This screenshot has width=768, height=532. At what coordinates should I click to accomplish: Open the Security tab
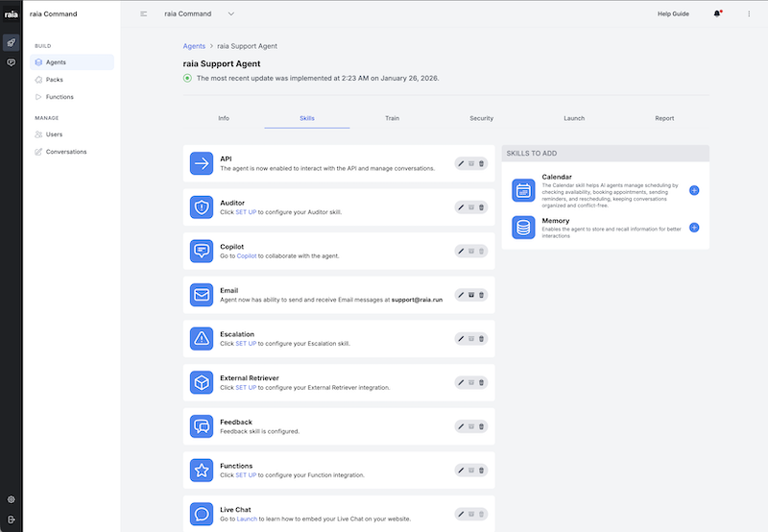tap(482, 118)
